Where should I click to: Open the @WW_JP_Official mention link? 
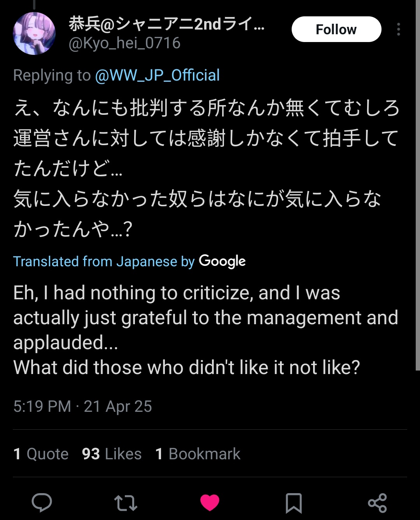click(157, 75)
